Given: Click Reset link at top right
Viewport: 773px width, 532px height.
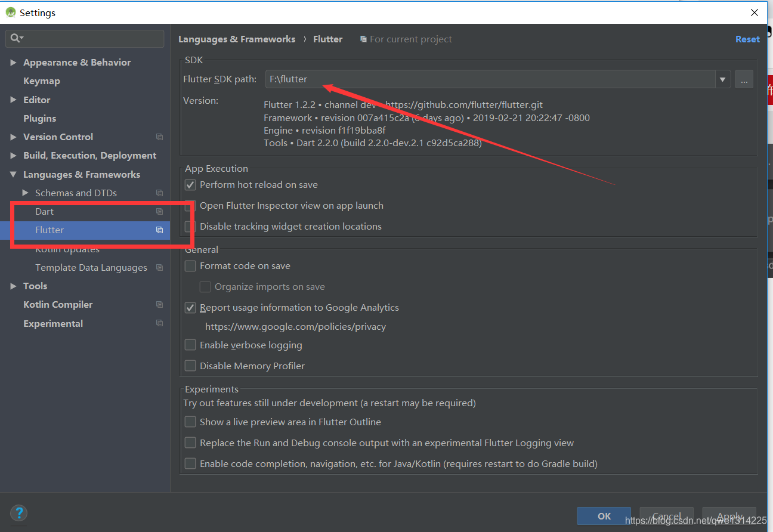Looking at the screenshot, I should click(747, 39).
